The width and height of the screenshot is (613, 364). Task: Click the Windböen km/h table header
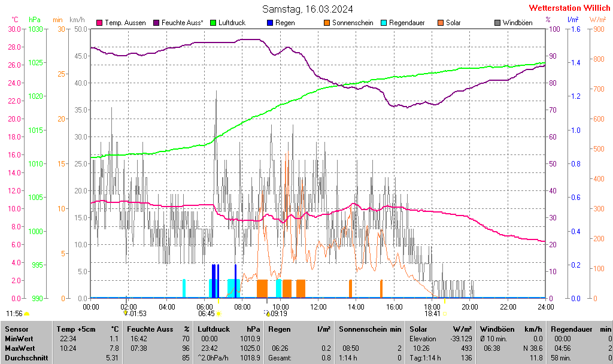511,329
